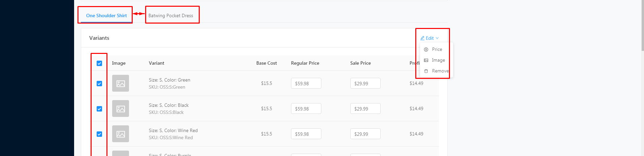Open image placeholder for Wine Red variant

[x=121, y=134]
